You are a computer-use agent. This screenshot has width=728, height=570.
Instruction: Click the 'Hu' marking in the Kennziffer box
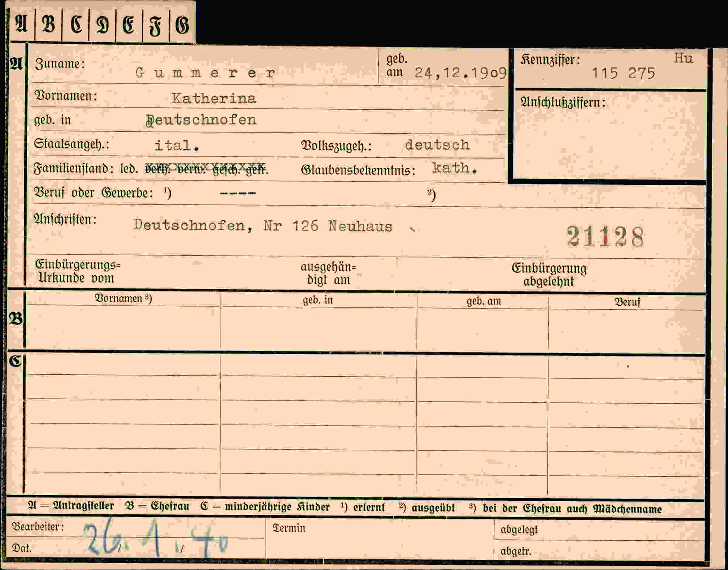pyautogui.click(x=683, y=58)
